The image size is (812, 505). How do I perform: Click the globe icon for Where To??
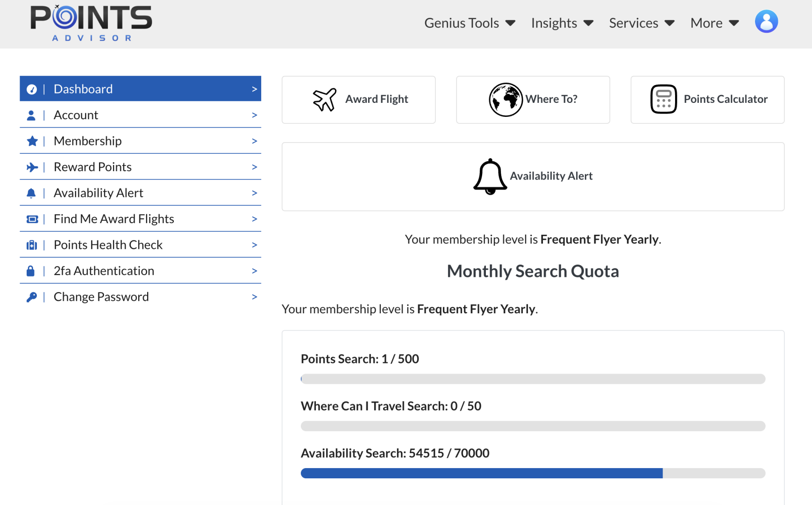click(x=506, y=100)
